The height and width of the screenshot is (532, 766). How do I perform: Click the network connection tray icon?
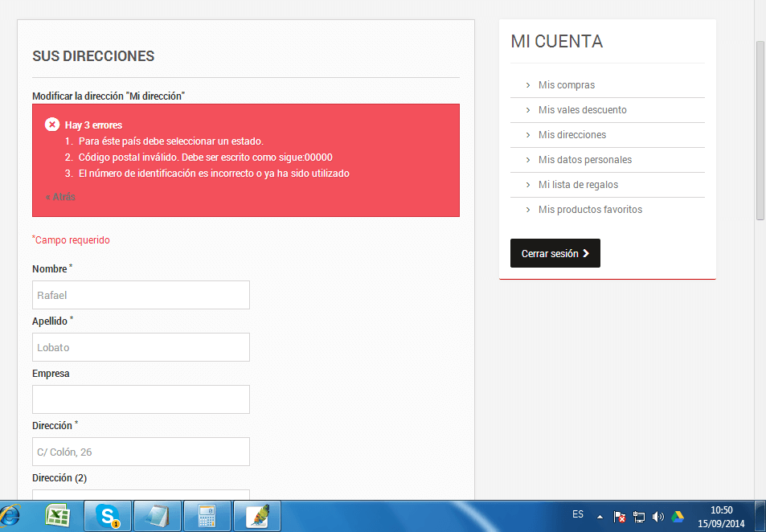click(638, 517)
